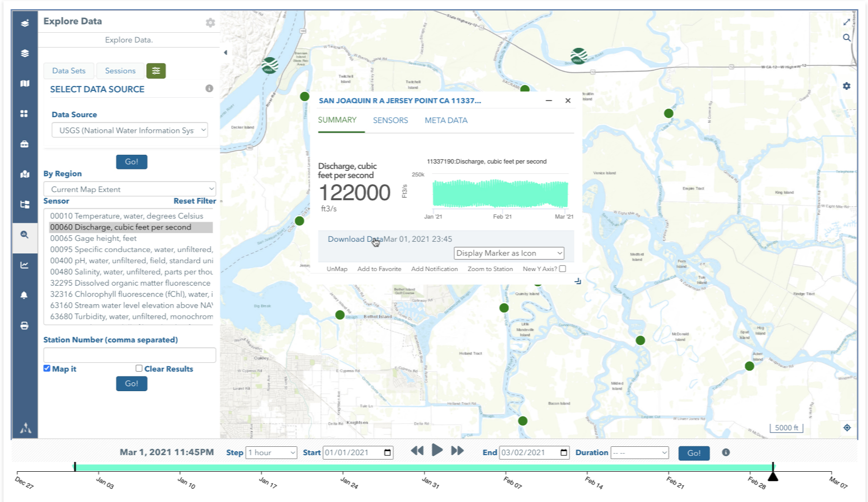Click the green filter sliders button

(156, 71)
